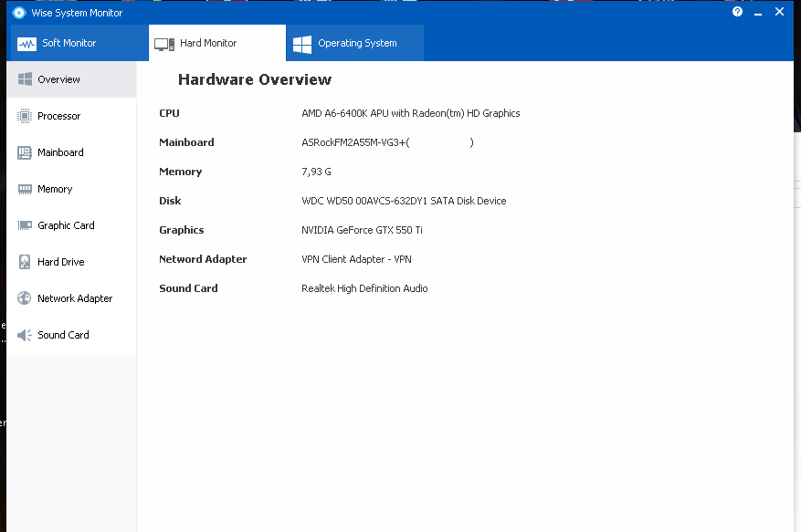Click the Netword Adapter label

coord(203,259)
